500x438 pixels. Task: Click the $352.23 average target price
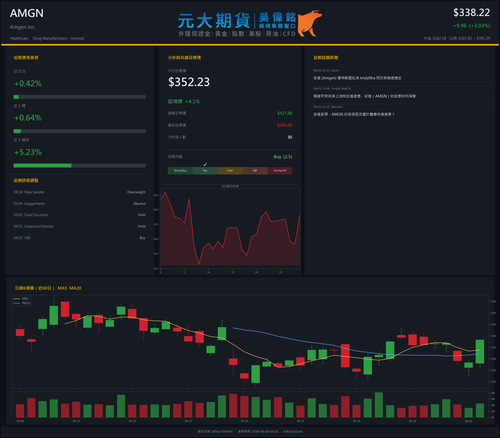coord(189,82)
